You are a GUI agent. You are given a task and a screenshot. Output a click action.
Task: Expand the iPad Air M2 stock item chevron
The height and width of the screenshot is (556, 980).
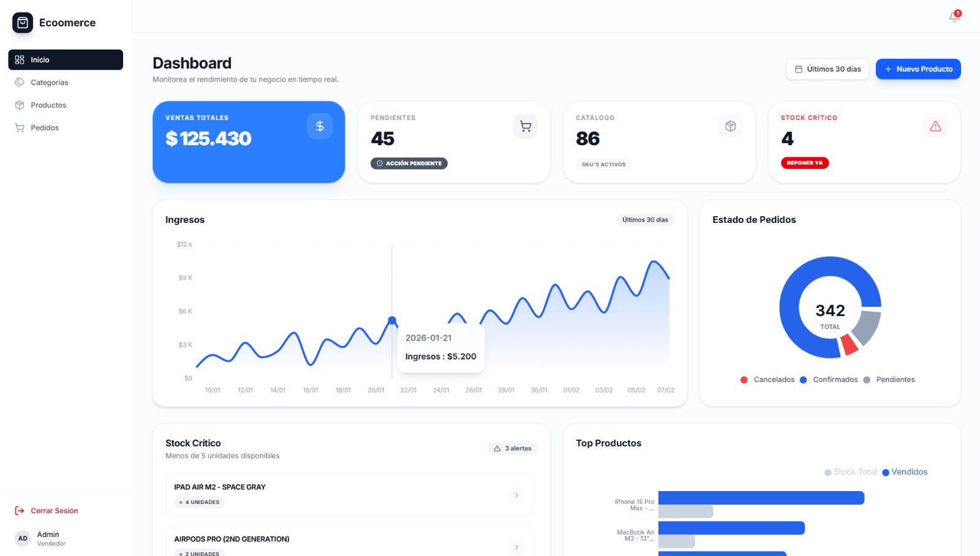[x=516, y=495]
